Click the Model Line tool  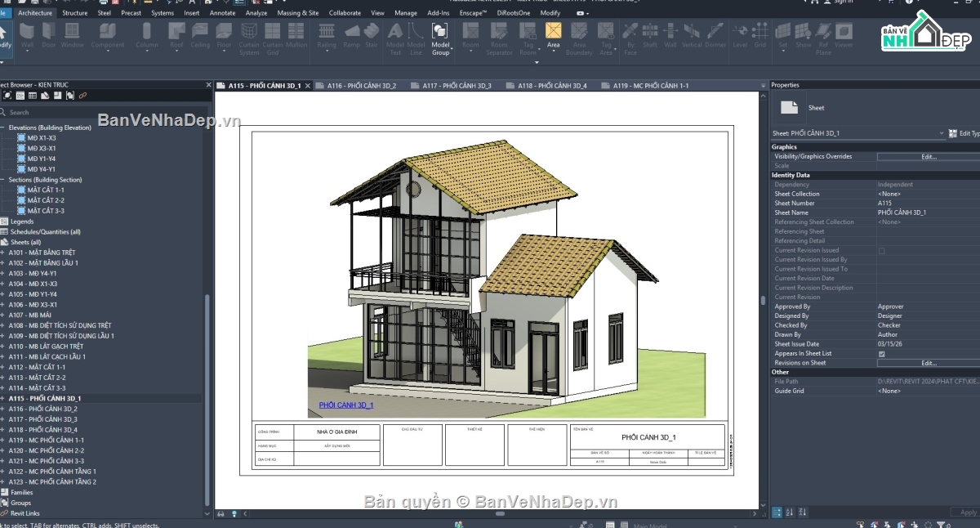[x=416, y=39]
